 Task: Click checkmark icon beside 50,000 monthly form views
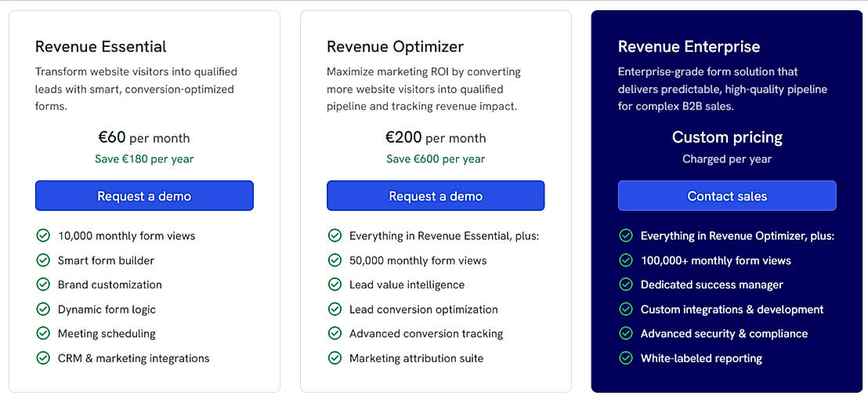335,260
